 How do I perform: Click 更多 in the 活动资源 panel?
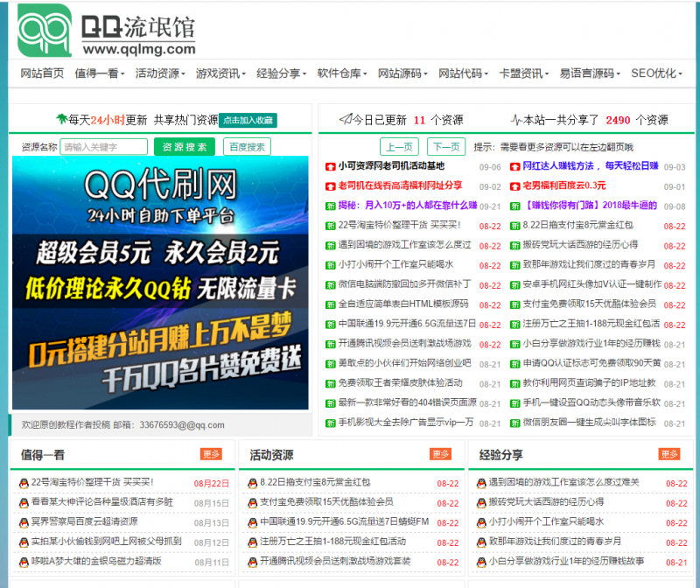point(440,454)
